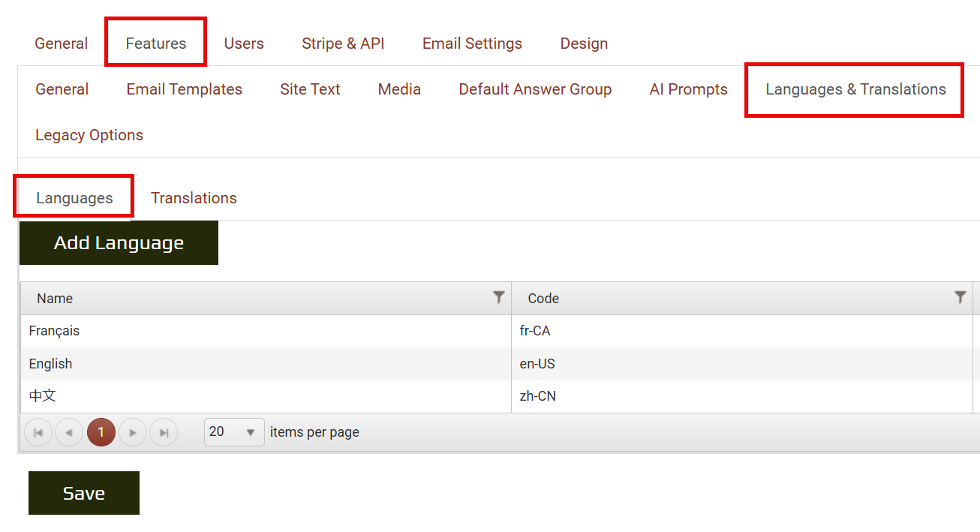Image resolution: width=980 pixels, height=532 pixels.
Task: Open the Legacy Options tab
Action: click(x=89, y=135)
